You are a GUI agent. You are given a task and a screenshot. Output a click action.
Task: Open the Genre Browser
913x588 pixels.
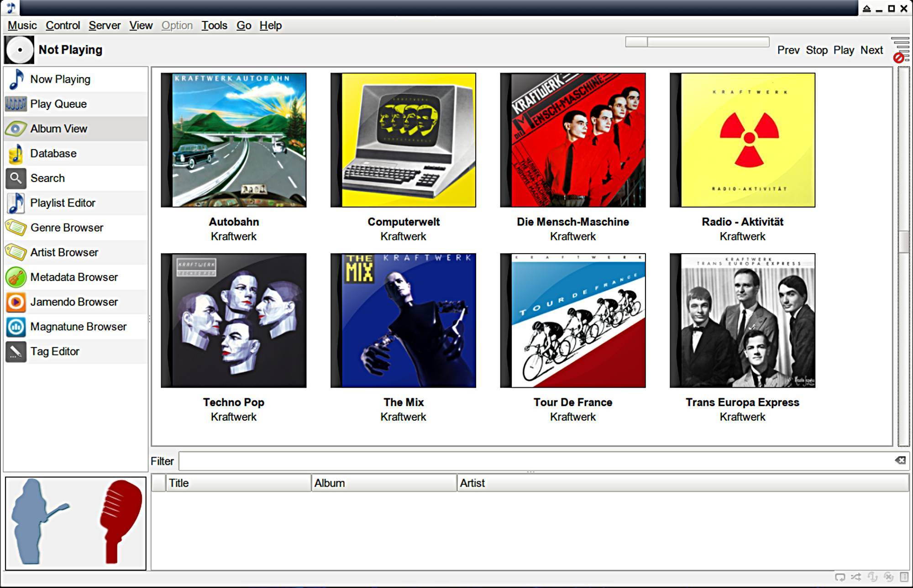coord(76,228)
